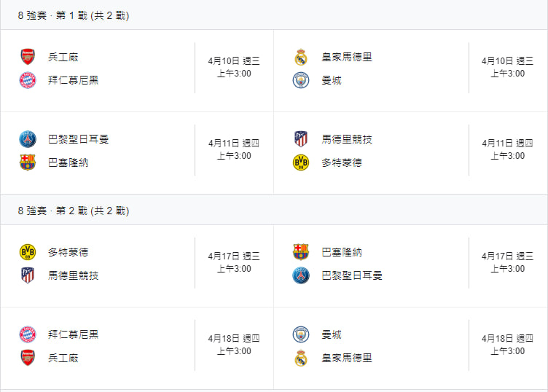Open 兵工廠 team name in first-leg match
This screenshot has width=548, height=392.
click(x=63, y=57)
